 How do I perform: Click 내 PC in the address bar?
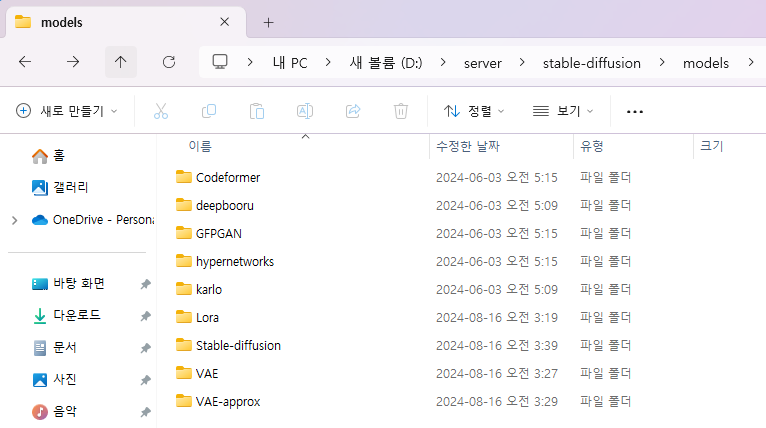[290, 63]
